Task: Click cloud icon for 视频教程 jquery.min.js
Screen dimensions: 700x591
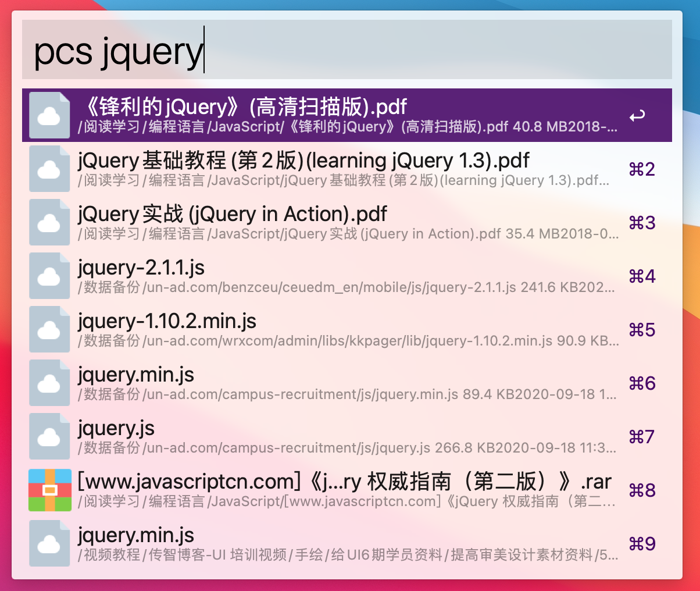Action: coord(49,543)
